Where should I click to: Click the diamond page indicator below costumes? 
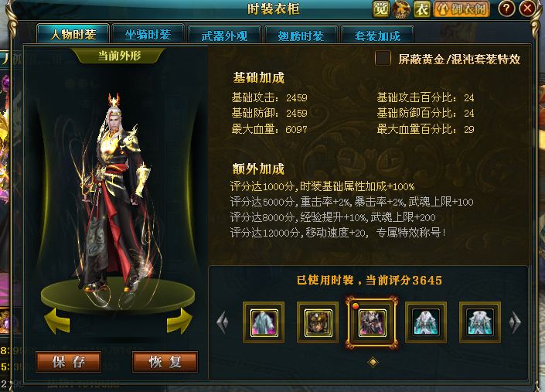click(x=373, y=362)
